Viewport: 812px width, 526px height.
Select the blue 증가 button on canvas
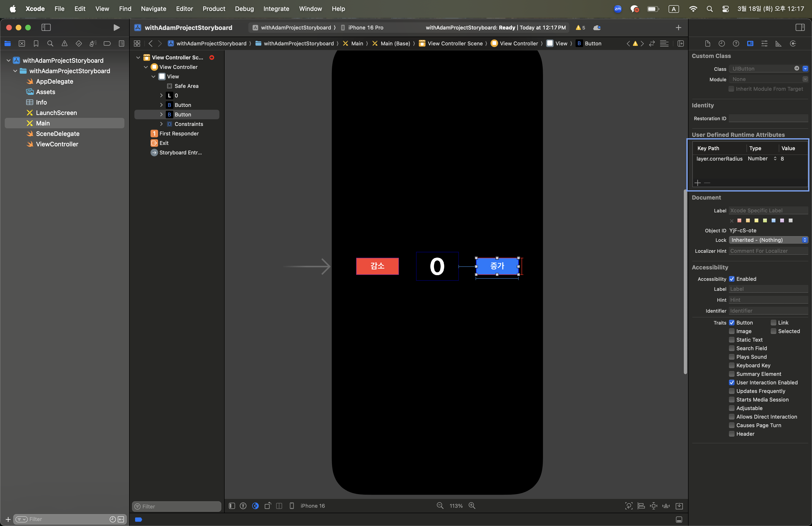pyautogui.click(x=497, y=266)
